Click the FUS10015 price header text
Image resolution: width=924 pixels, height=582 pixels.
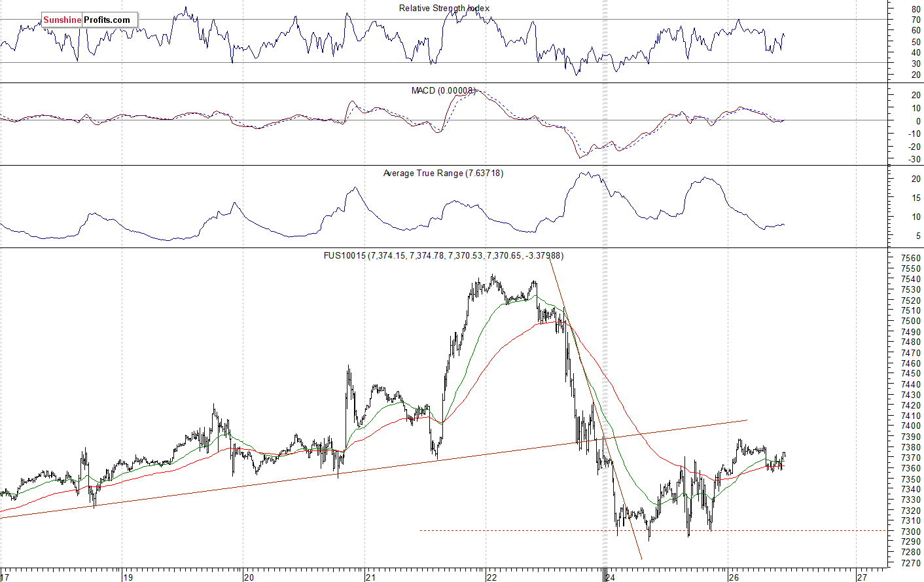(443, 256)
